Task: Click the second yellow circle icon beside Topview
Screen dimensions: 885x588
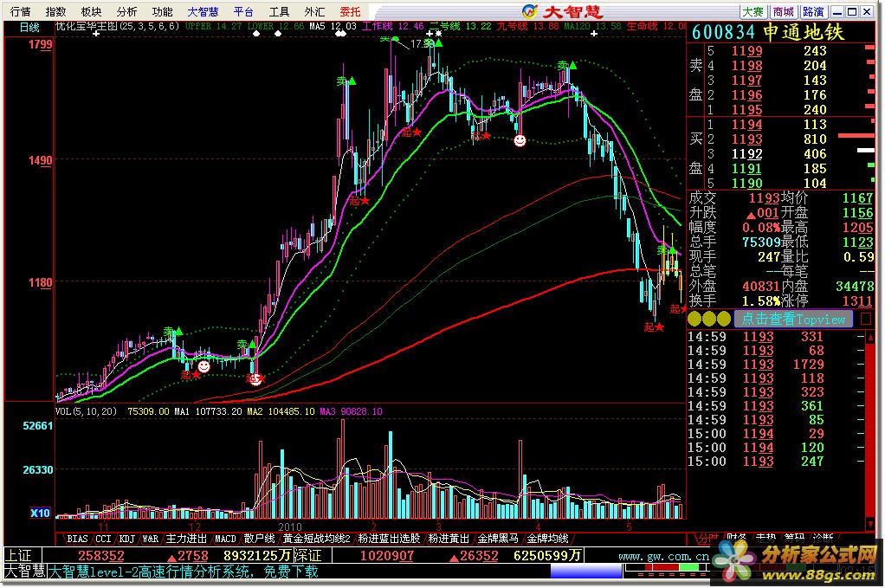Action: tap(709, 320)
